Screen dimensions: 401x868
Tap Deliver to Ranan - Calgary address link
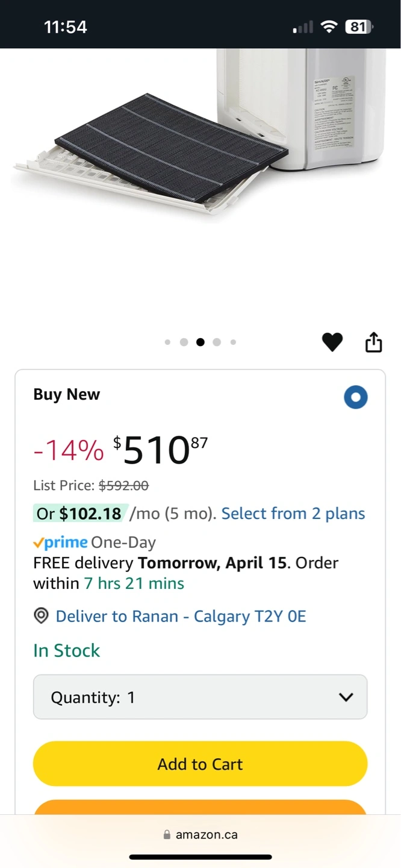point(181,616)
